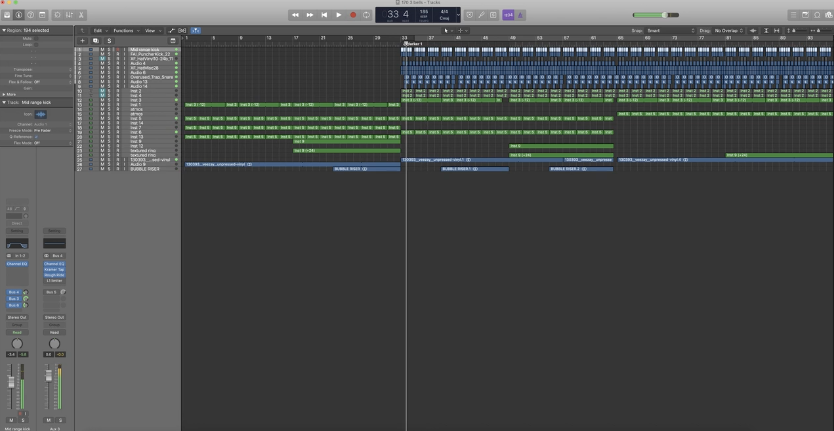Click the Marker 1 timeline marker
Viewport: 834px width, 431px height.
(x=414, y=44)
